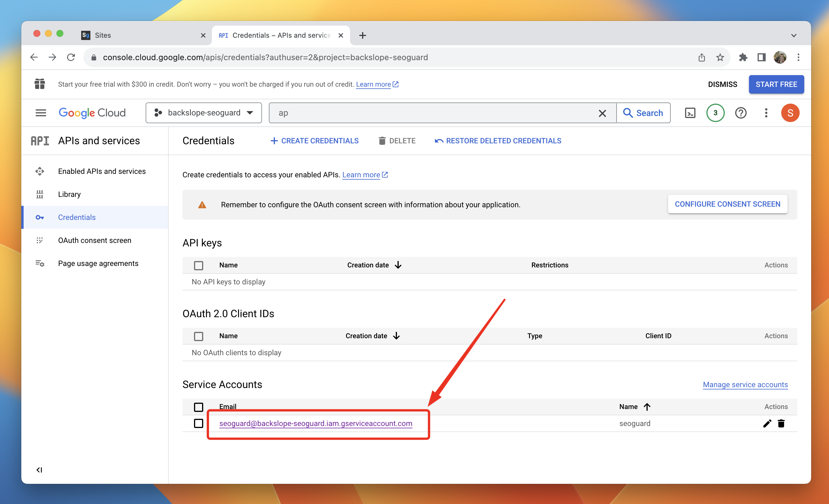
Task: Clear the search box with X icon
Action: pos(602,113)
